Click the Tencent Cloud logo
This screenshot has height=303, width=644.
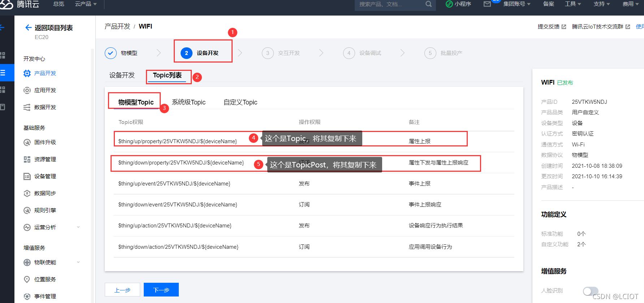[20, 4]
